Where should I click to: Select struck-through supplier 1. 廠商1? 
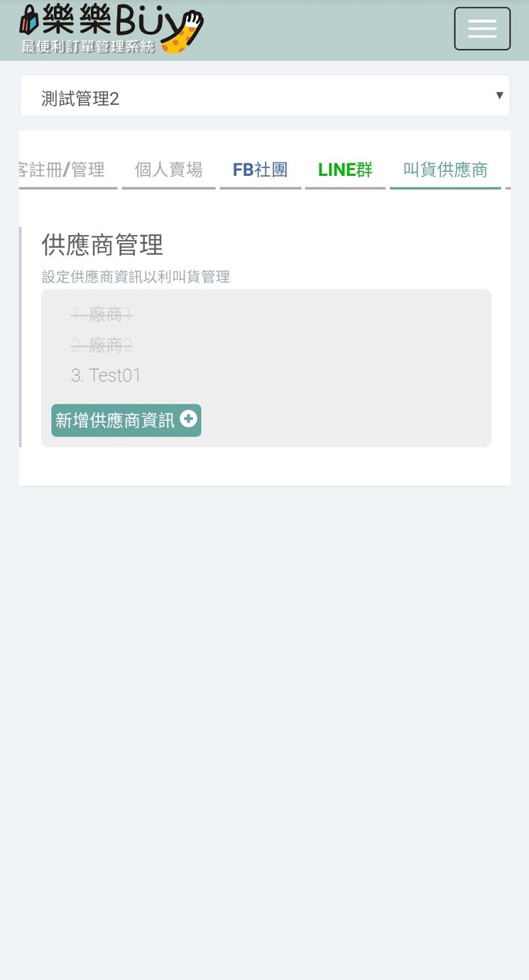tap(102, 315)
